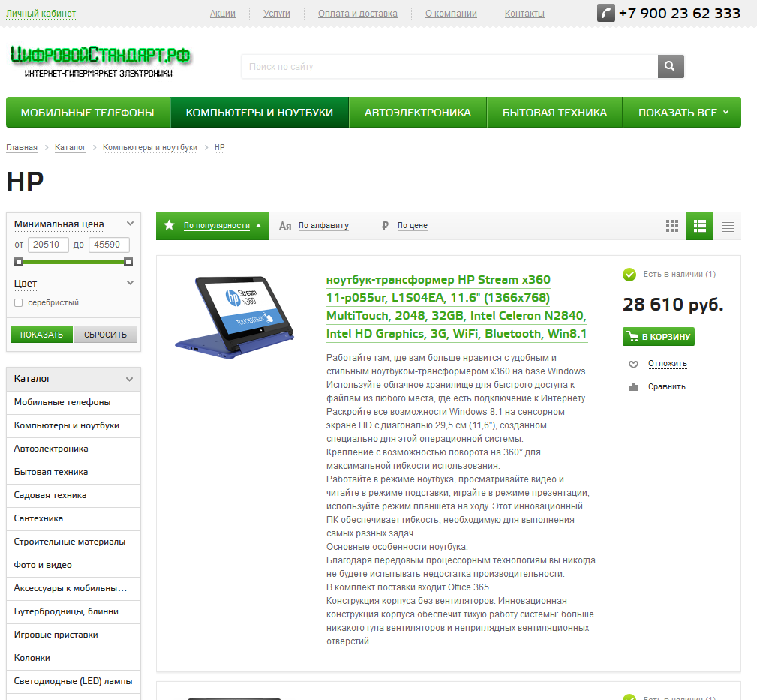The width and height of the screenshot is (757, 700).
Task: Open Автоэлектроника in sidebar catalog
Action: [x=74, y=449]
